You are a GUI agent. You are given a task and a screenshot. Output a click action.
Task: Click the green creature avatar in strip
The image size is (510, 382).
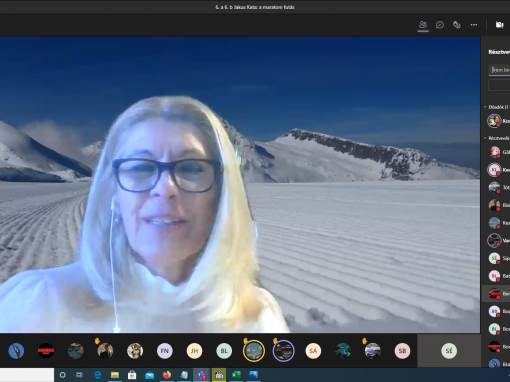pyautogui.click(x=343, y=351)
